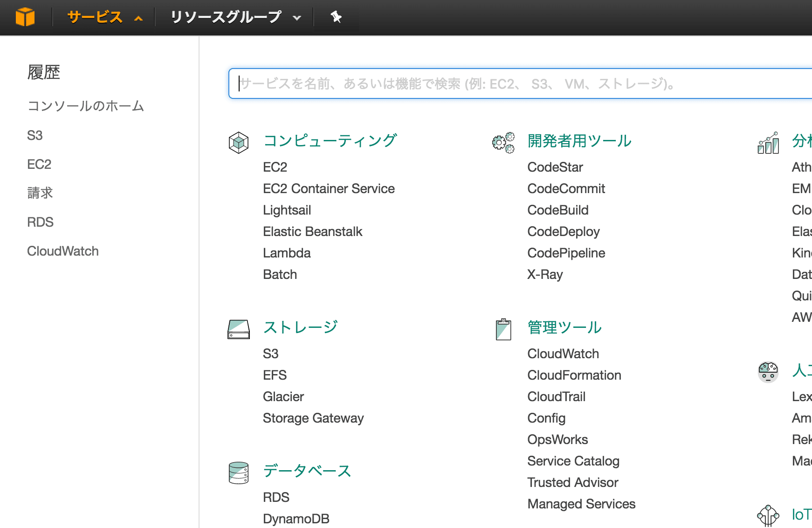
Task: Click the IoT category icon
Action: [x=768, y=515]
